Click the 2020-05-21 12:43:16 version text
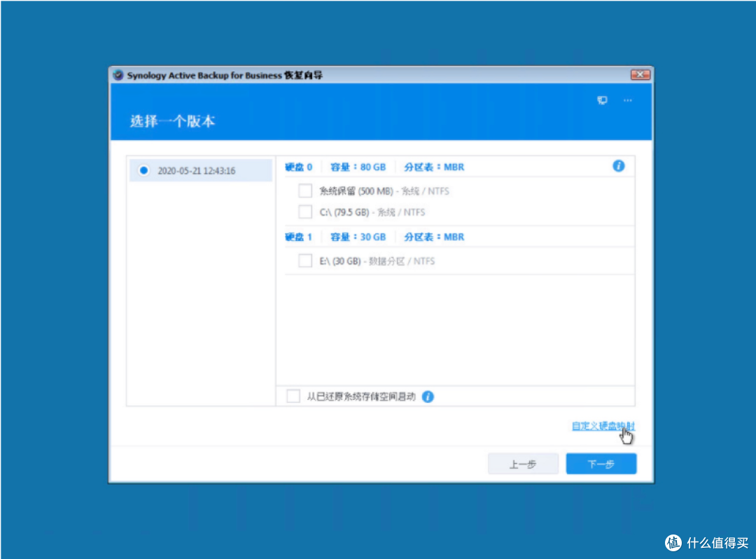Screen dimensions: 756x559 click(197, 171)
